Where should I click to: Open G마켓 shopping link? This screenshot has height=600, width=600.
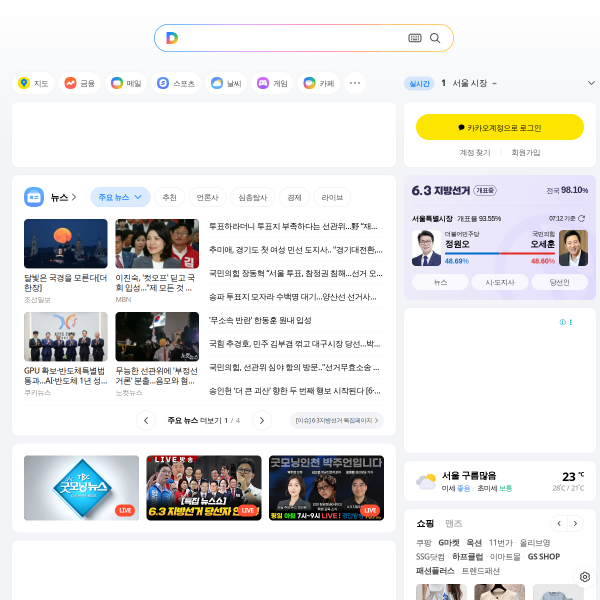[x=449, y=543]
